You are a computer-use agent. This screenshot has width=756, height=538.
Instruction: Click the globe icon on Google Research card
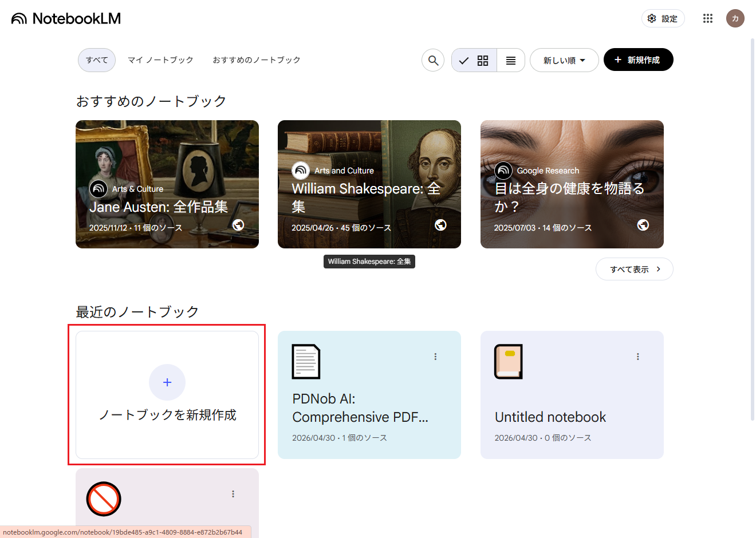tap(643, 225)
